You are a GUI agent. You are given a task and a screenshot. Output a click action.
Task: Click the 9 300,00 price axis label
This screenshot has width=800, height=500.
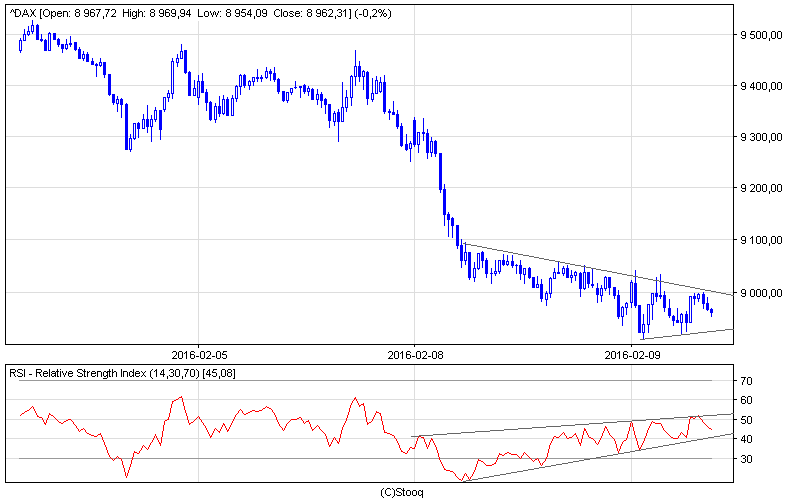point(761,137)
